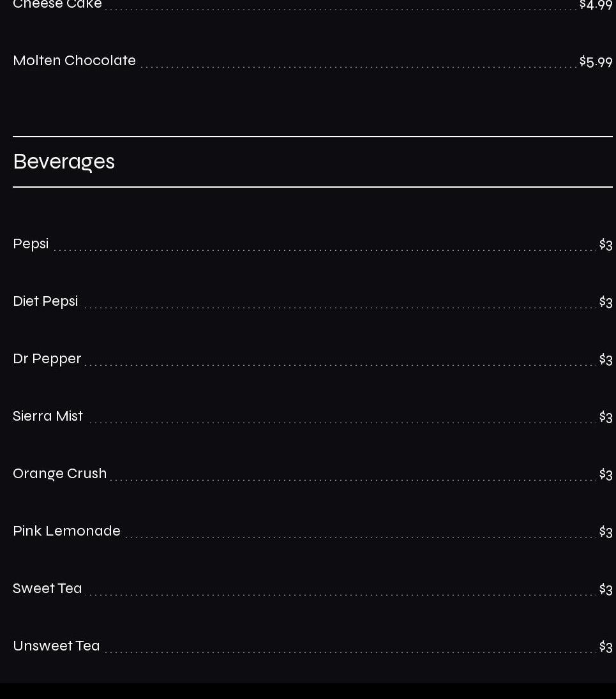
Task: Click the Molten Chocolate menu item
Action: click(x=74, y=61)
